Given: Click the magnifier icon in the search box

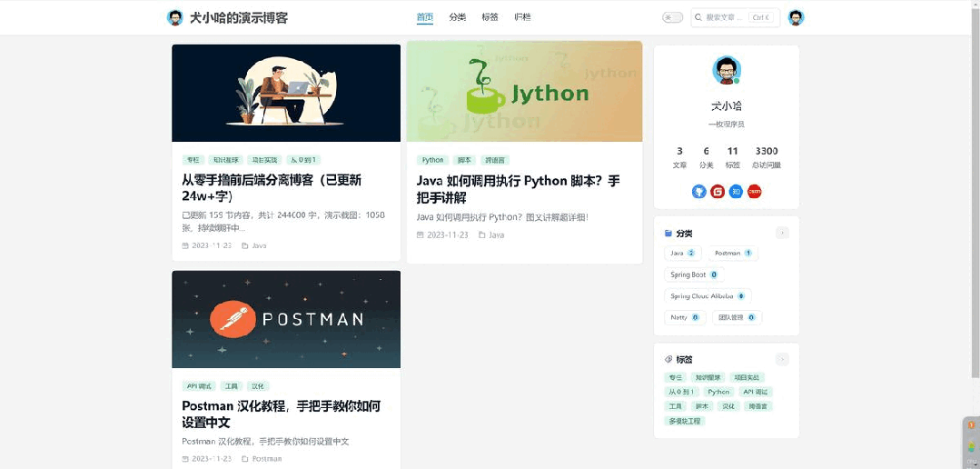Looking at the screenshot, I should pyautogui.click(x=699, y=17).
